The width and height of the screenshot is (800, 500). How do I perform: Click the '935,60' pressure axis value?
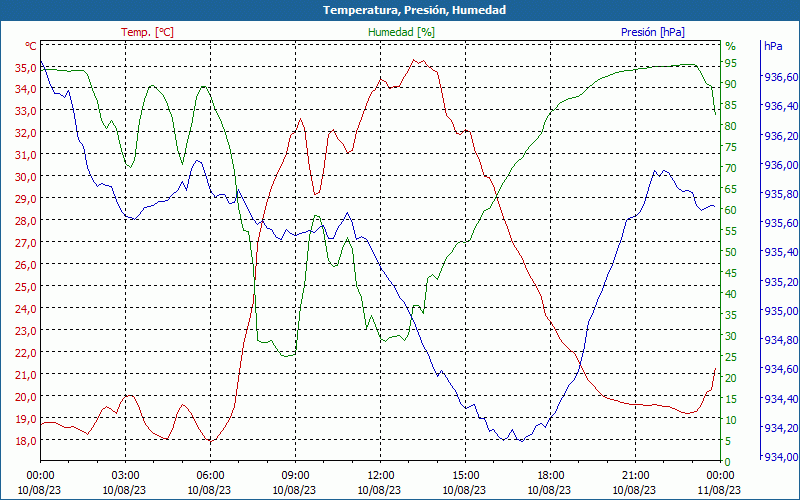click(x=780, y=223)
